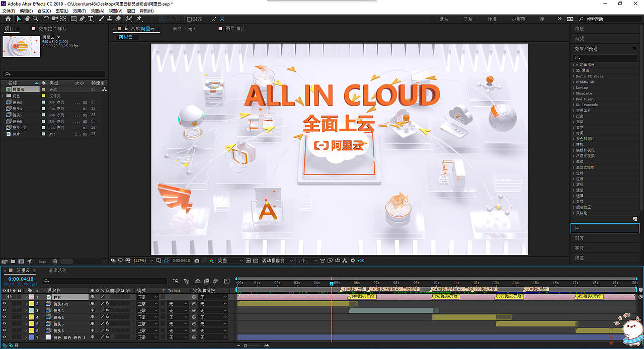Viewport: 644px width, 349px height.
Task: Toggle shy layers icon in timeline
Action: pos(198,281)
